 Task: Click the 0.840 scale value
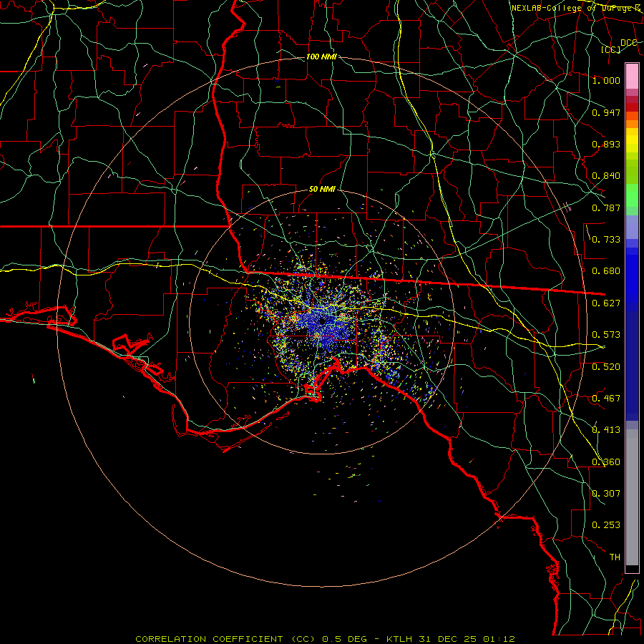pos(606,176)
